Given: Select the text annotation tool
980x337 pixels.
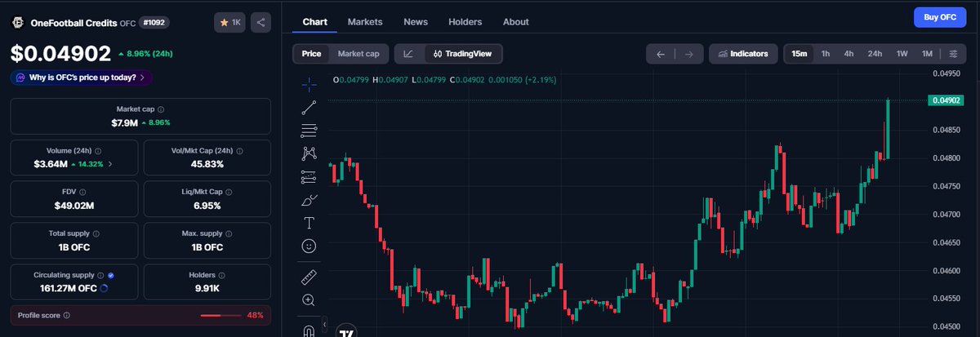Looking at the screenshot, I should point(310,222).
